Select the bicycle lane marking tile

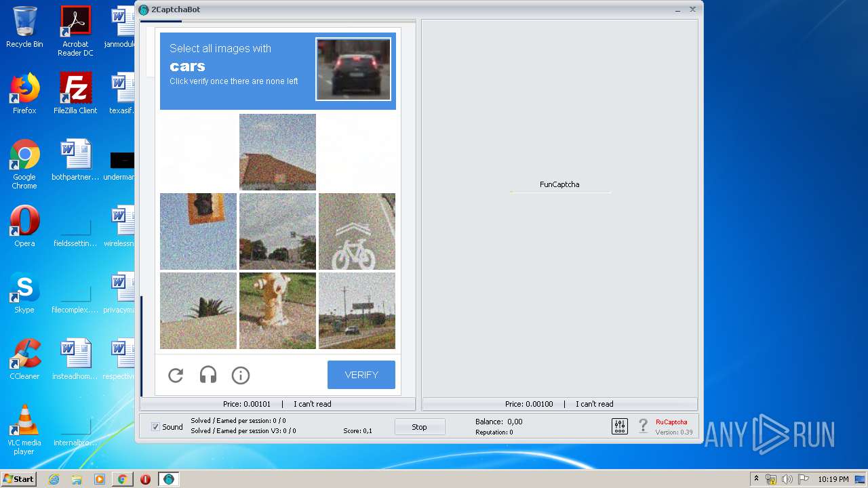357,231
